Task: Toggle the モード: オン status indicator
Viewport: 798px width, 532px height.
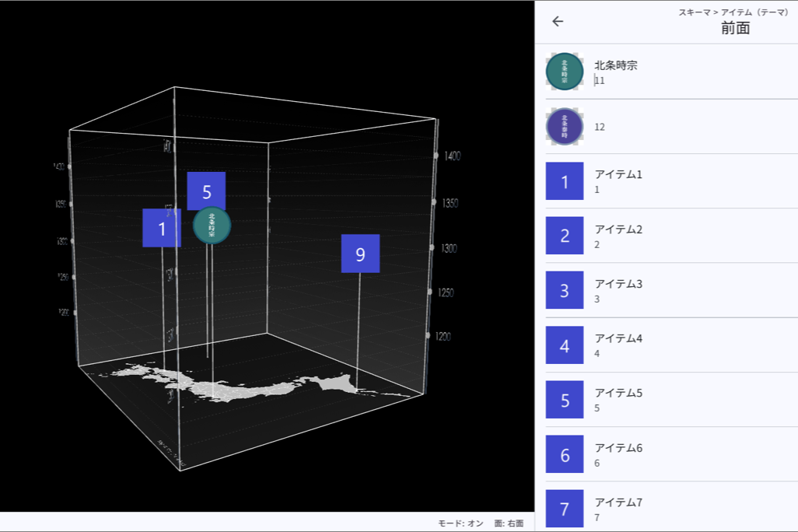Action: pyautogui.click(x=460, y=523)
